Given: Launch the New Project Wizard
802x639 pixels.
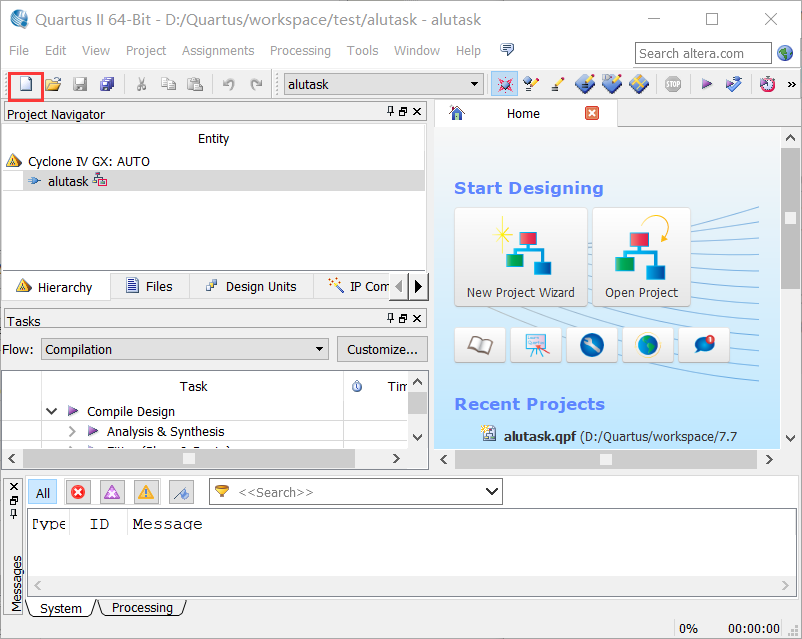Looking at the screenshot, I should (x=521, y=257).
